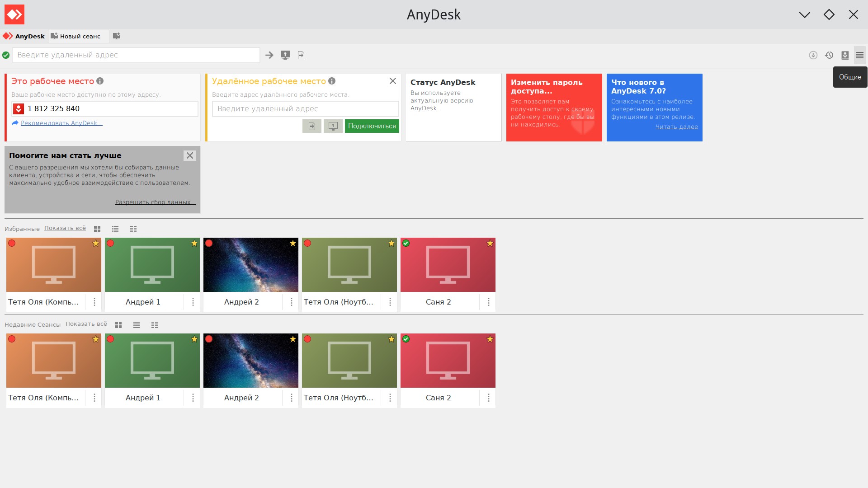Switch Избранные to tile grid view
The height and width of the screenshot is (488, 868).
tap(97, 229)
